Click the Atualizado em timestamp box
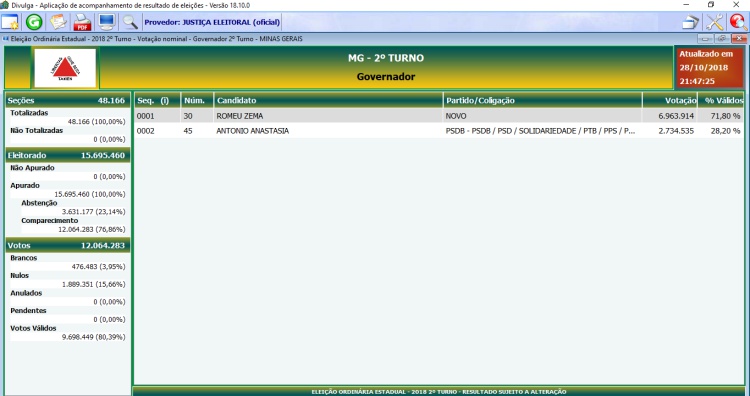The width and height of the screenshot is (750, 396). [709, 67]
